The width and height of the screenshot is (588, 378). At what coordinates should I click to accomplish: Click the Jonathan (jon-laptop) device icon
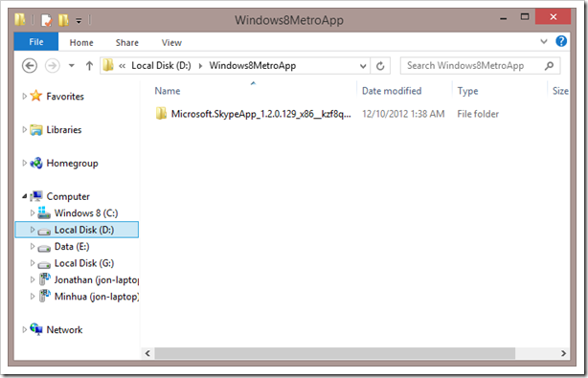(45, 279)
